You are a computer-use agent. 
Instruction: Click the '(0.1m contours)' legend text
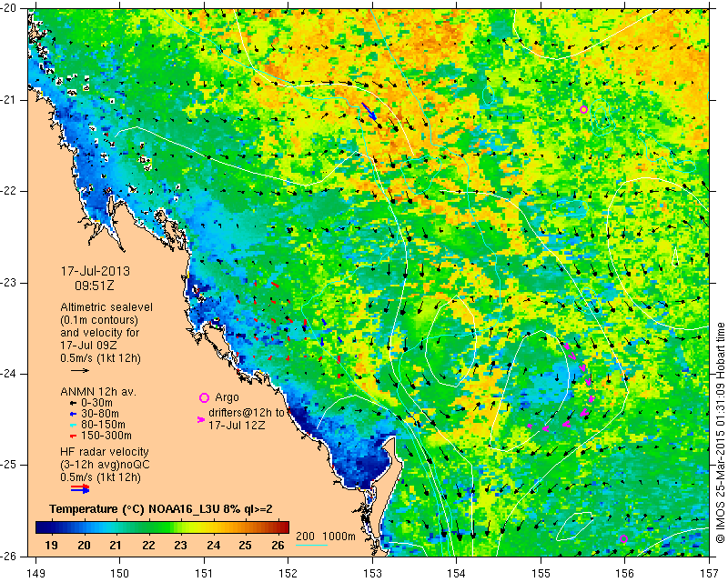[99, 320]
